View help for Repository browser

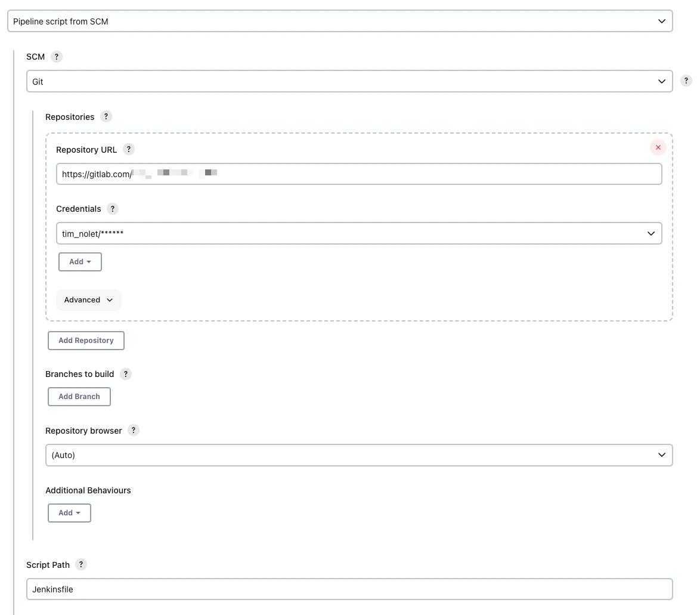pos(134,430)
